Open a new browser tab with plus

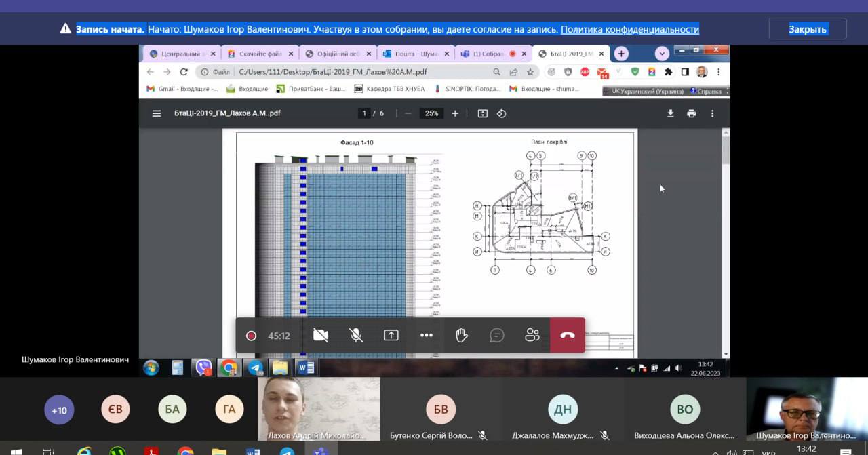click(621, 54)
